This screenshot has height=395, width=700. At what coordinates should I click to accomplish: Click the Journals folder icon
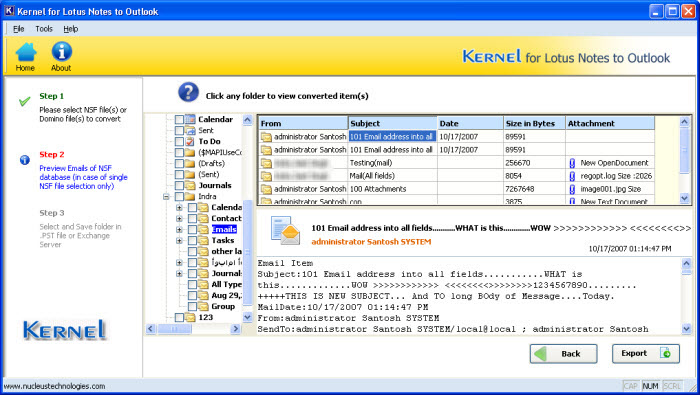click(191, 185)
